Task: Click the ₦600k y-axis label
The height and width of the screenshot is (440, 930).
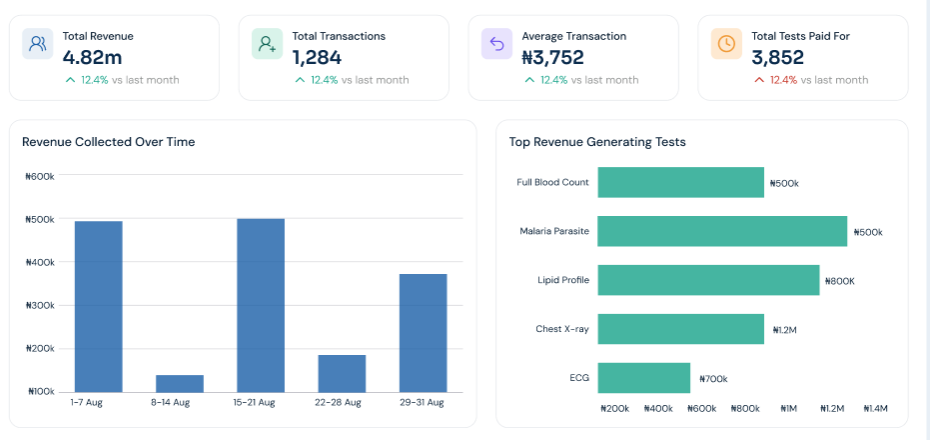Action: [x=40, y=176]
